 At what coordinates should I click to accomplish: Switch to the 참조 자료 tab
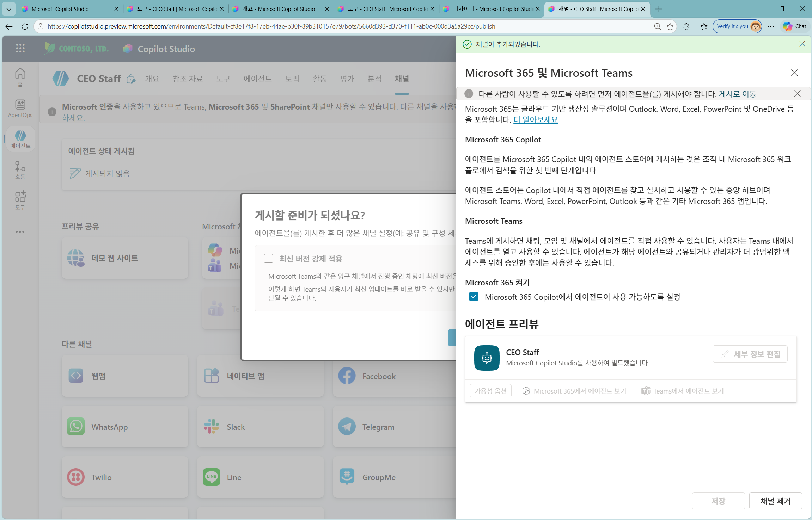coord(188,79)
